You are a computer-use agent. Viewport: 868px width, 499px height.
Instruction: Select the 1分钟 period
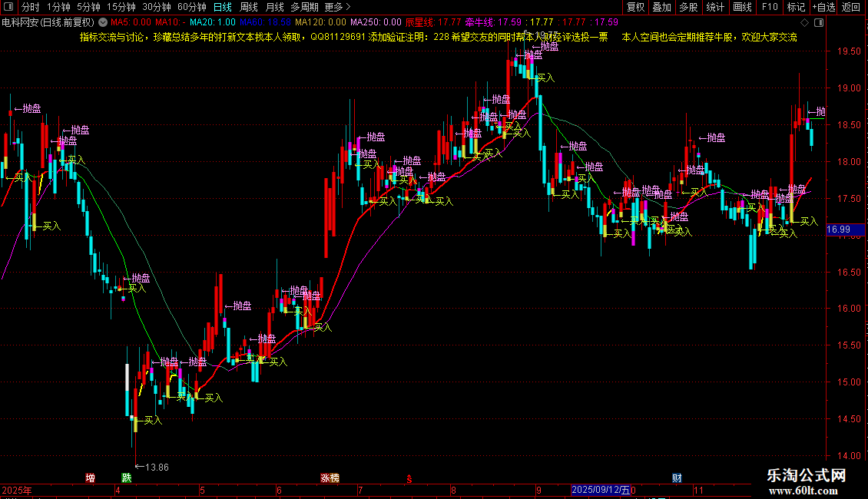coord(58,7)
